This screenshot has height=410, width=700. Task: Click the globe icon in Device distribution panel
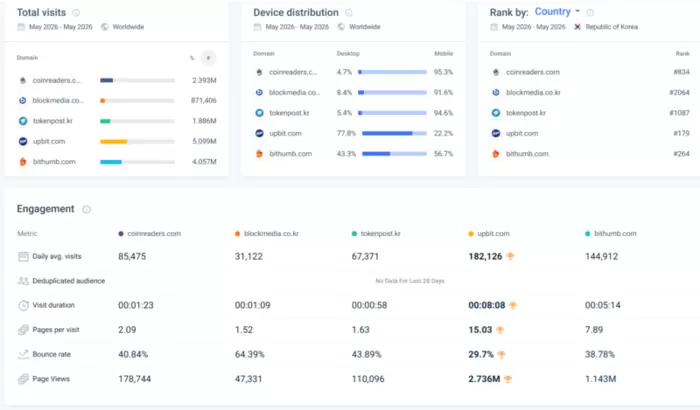pyautogui.click(x=341, y=27)
